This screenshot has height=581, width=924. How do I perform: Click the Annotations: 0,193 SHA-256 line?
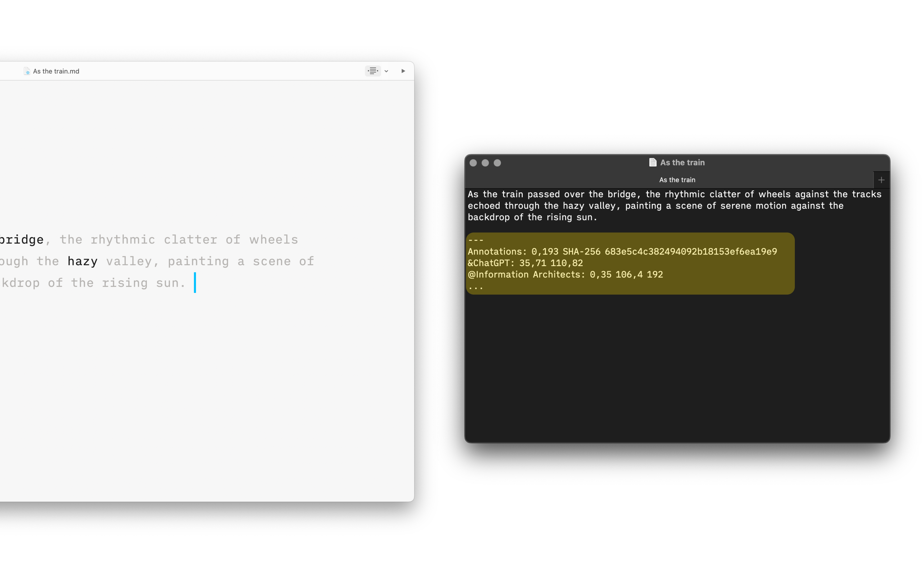(622, 251)
